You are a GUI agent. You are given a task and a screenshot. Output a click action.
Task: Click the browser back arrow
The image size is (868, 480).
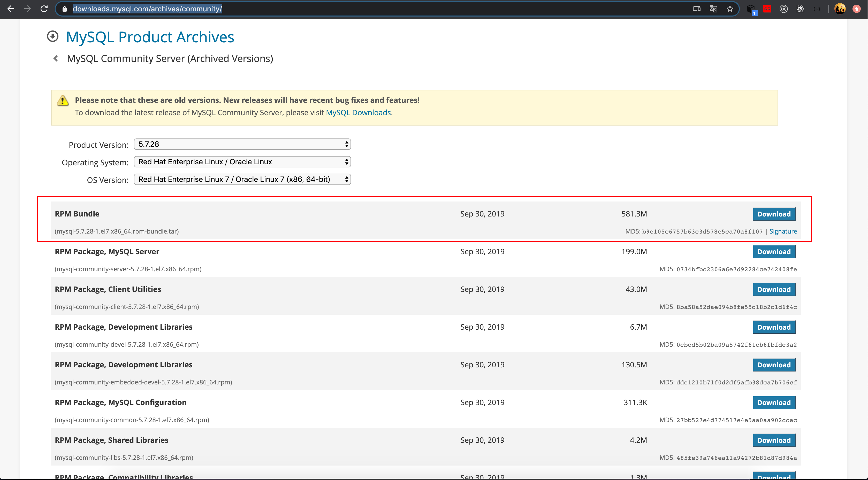(x=11, y=9)
